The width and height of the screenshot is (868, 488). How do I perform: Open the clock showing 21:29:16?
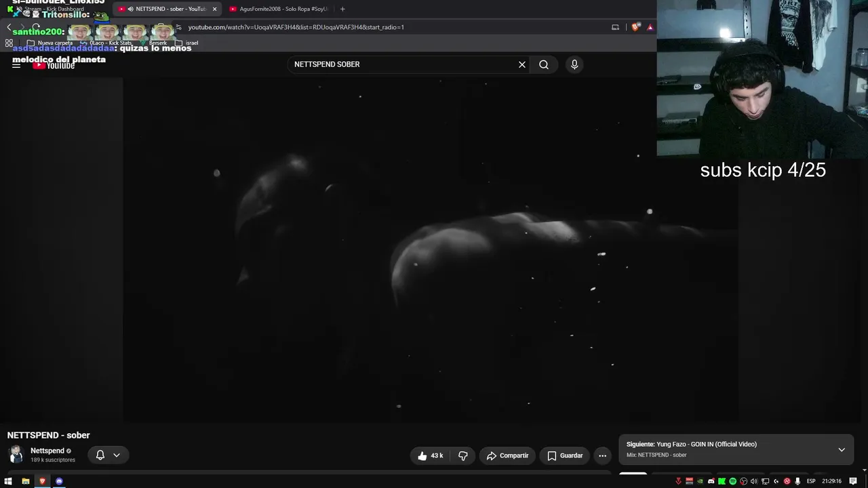click(831, 481)
